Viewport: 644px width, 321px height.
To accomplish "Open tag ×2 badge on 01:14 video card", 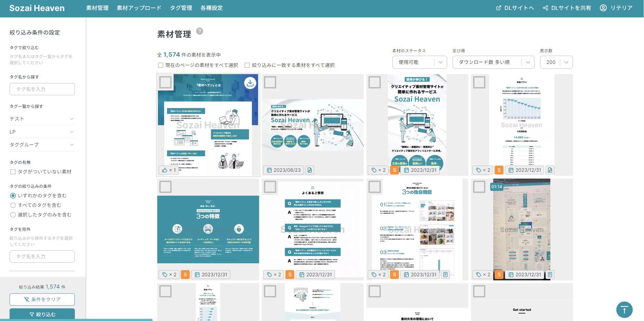I will pos(483,275).
